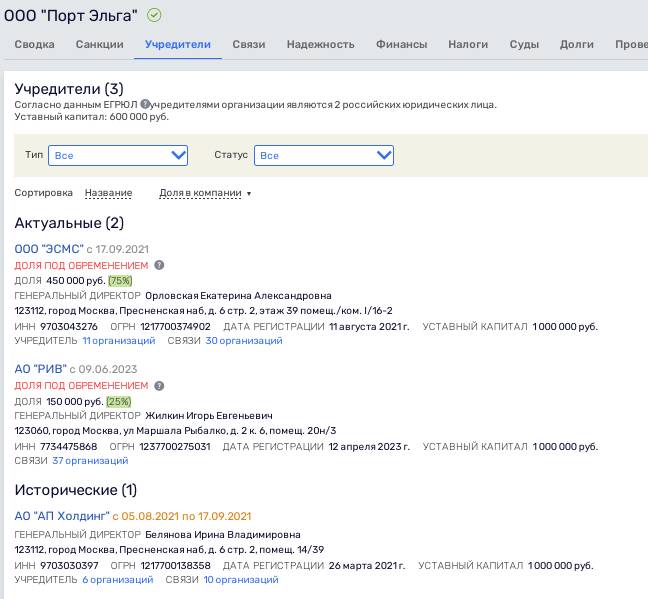Go to the Связи tab
648x599 pixels.
point(249,44)
